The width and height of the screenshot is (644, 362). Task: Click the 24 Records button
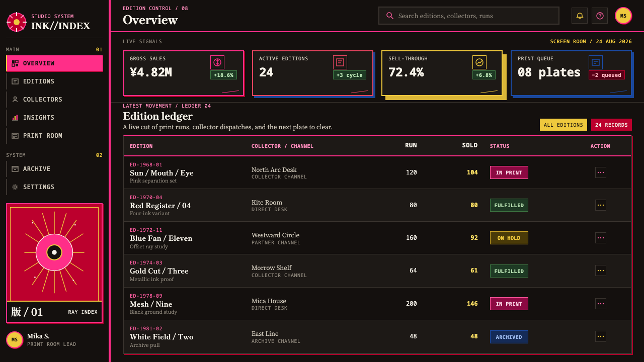point(611,125)
